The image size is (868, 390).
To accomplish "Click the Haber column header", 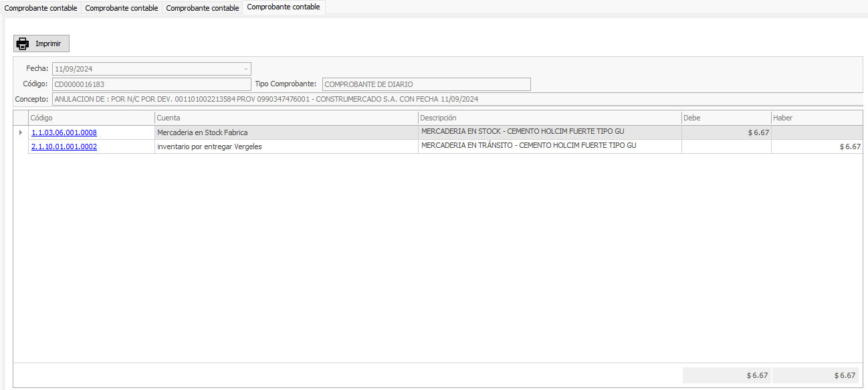I will click(x=816, y=118).
